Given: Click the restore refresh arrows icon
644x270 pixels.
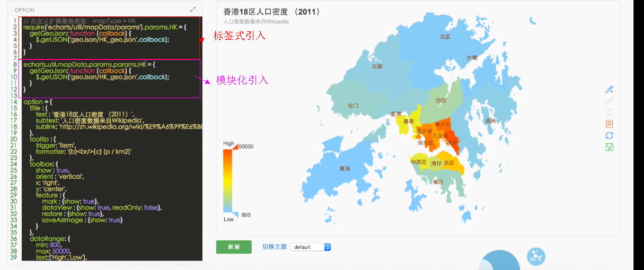Looking at the screenshot, I should click(x=610, y=135).
